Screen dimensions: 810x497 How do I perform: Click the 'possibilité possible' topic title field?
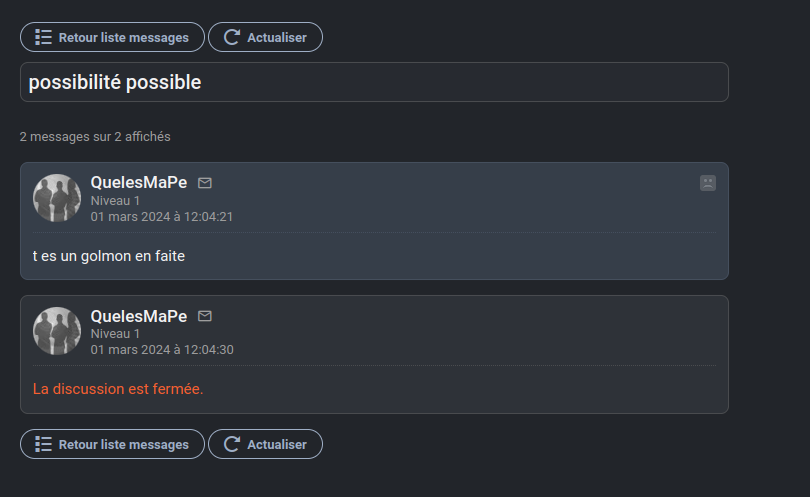tap(374, 82)
